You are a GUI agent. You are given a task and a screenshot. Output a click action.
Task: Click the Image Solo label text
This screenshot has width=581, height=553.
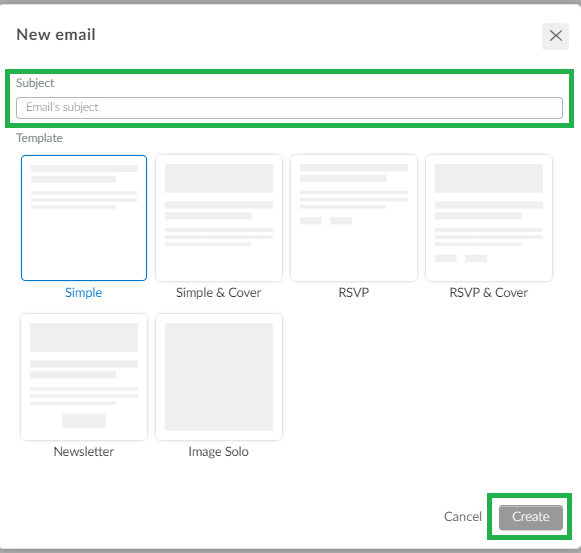[x=219, y=451]
